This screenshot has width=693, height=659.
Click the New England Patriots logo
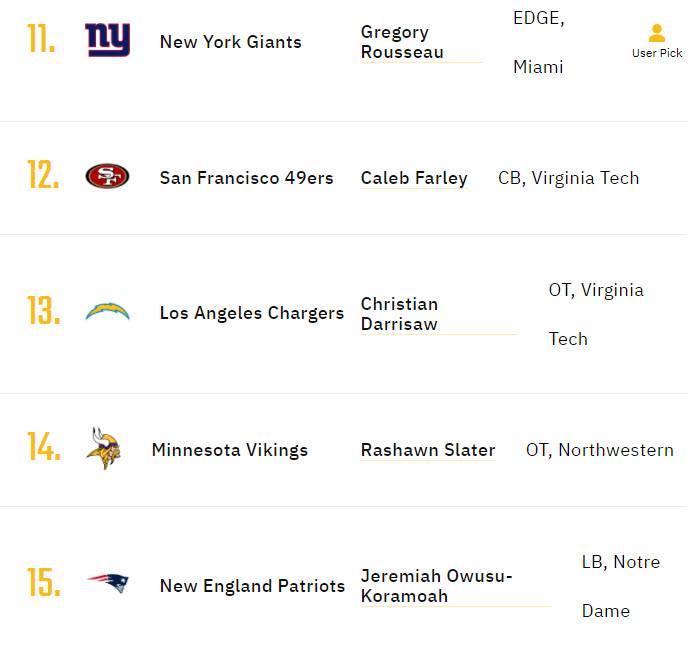click(108, 583)
